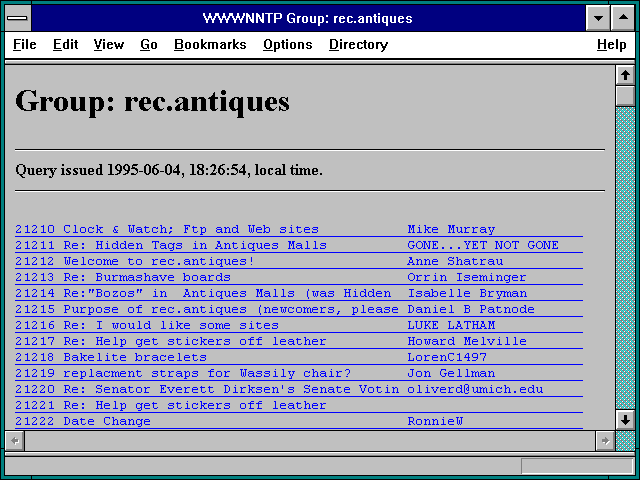Click the author name Anne Shatrau

(x=455, y=261)
